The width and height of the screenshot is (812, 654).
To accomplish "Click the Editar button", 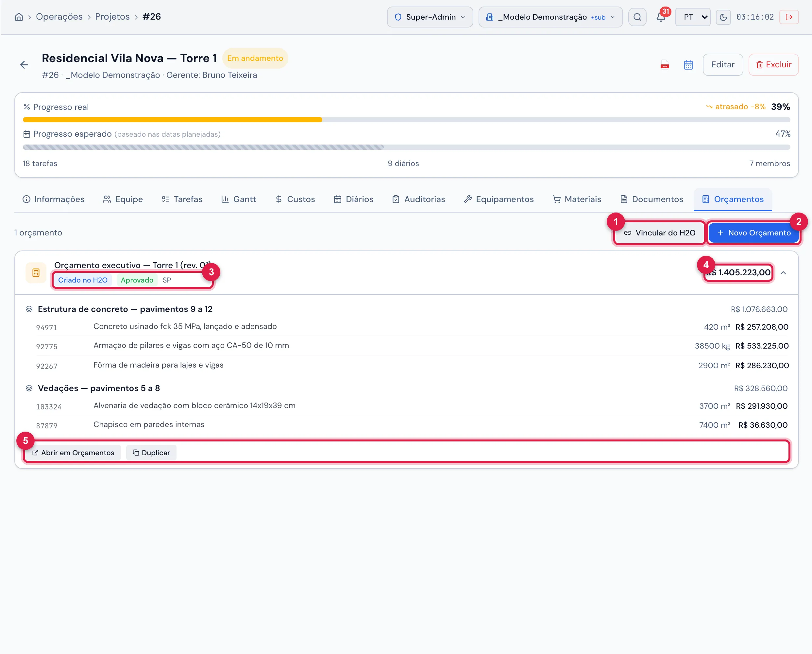I will point(723,65).
